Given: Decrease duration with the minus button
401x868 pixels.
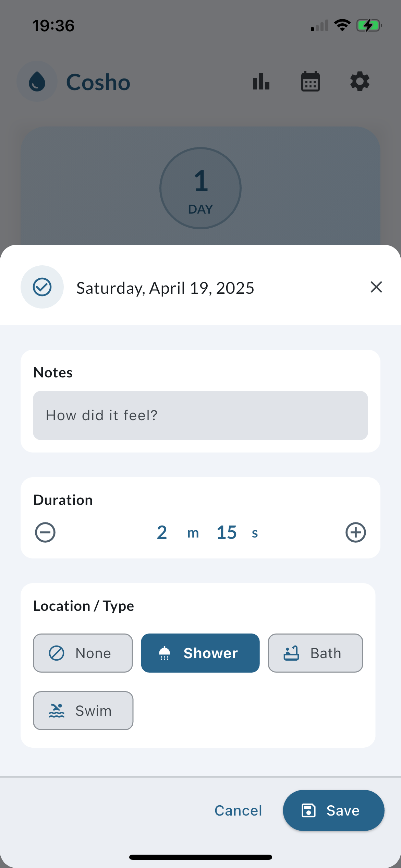Looking at the screenshot, I should click(x=45, y=532).
